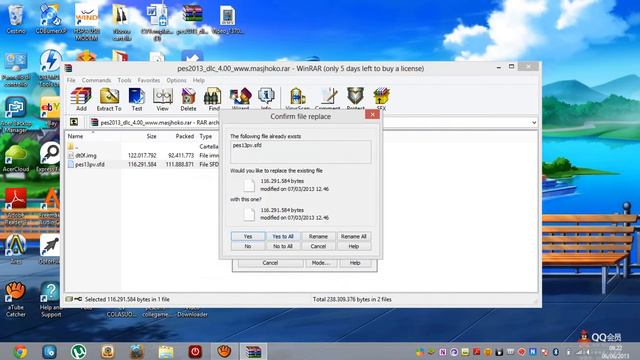Open the Commands menu

pos(96,80)
